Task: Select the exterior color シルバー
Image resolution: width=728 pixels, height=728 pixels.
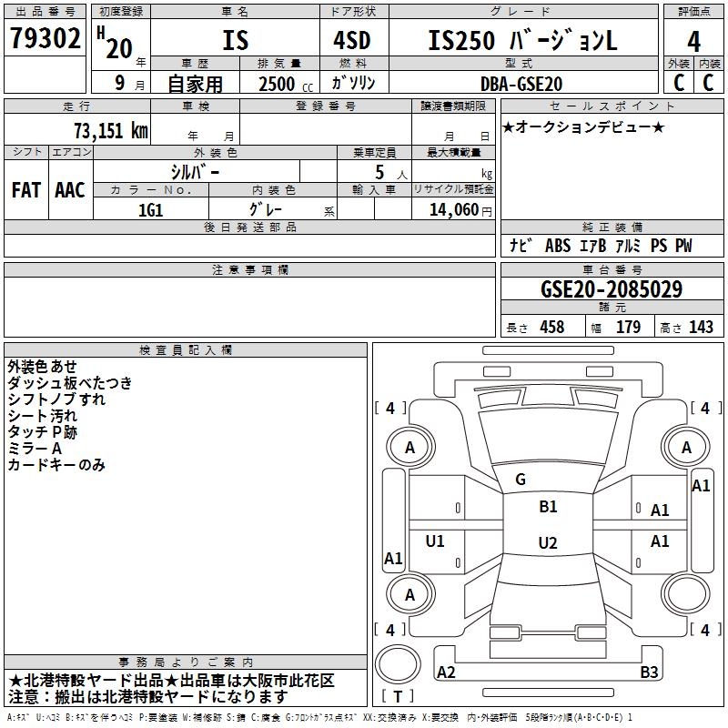Action: [195, 172]
